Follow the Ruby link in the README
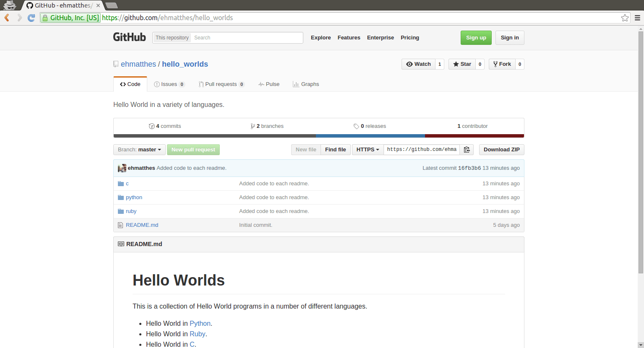This screenshot has width=644, height=348. 197,334
